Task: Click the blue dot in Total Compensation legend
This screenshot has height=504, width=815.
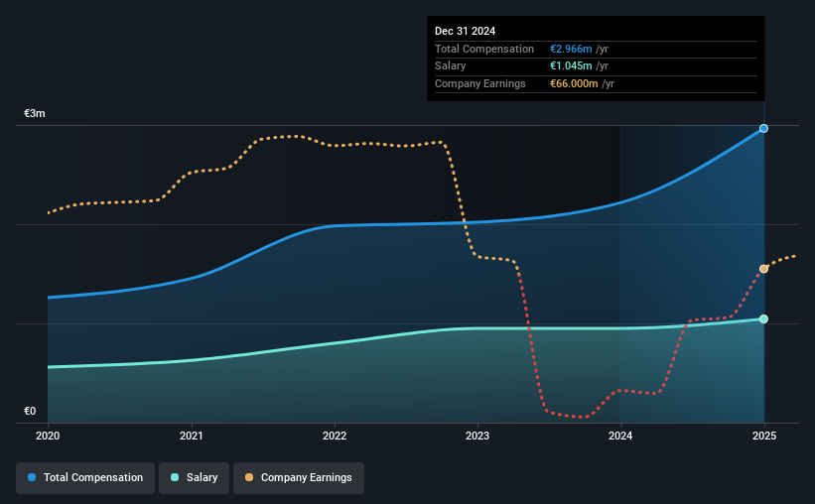Action: (x=32, y=477)
